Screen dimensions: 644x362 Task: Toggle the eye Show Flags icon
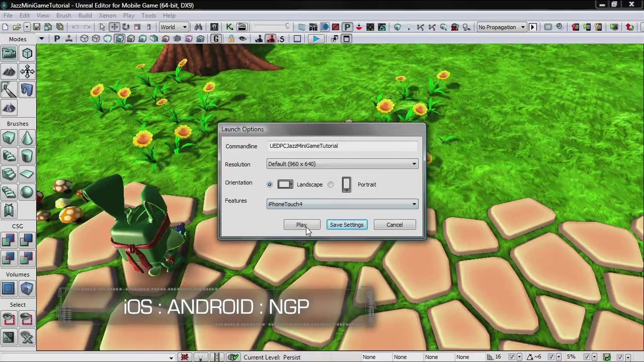coord(243,39)
